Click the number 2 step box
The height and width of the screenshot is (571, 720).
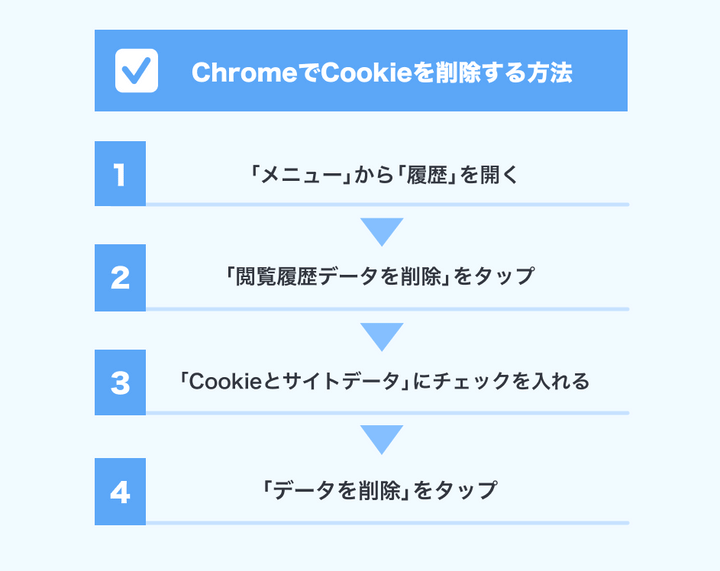pos(120,277)
